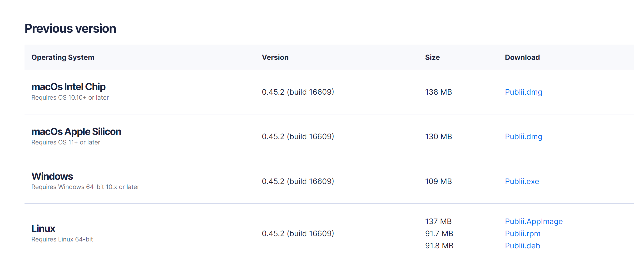Click the 91.8 MB size value

439,246
